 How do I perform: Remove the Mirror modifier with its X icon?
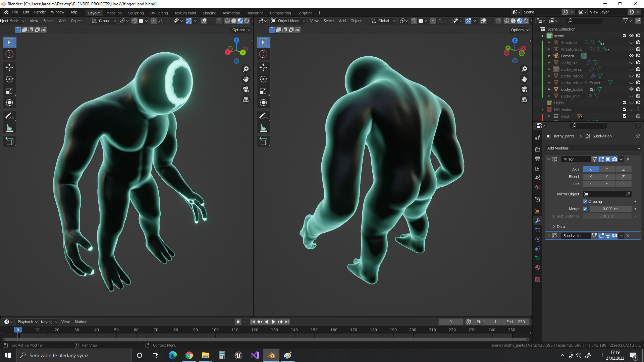click(x=628, y=159)
